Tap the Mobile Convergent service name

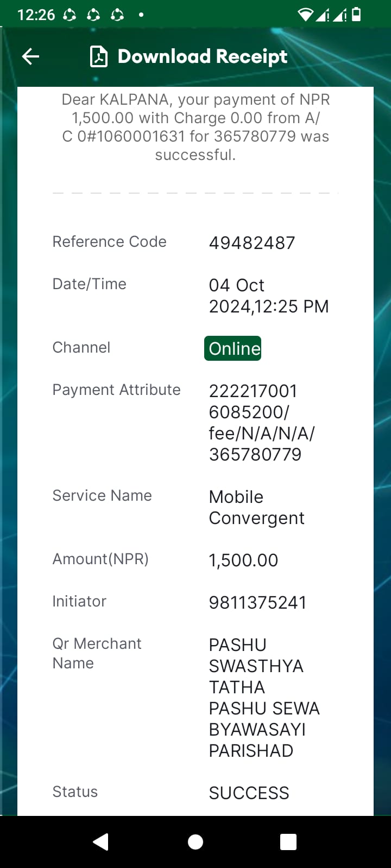257,507
